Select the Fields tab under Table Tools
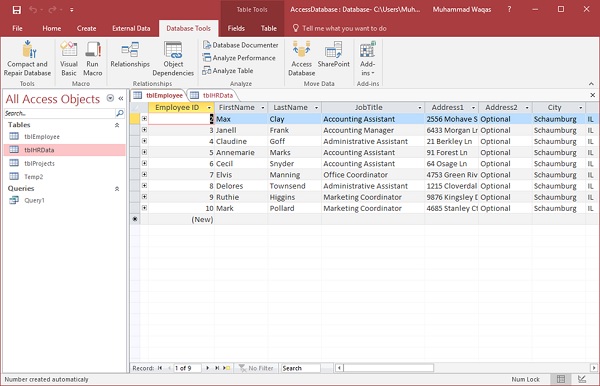 [236, 28]
